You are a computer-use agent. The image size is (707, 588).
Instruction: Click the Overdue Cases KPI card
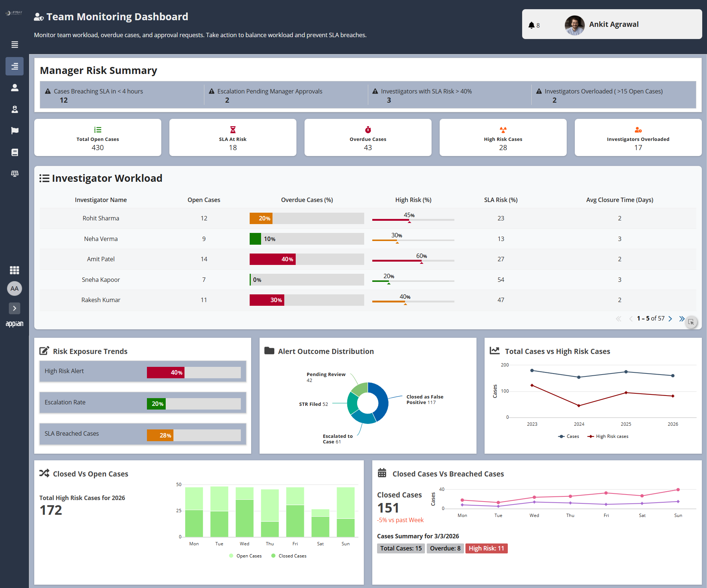[367, 138]
